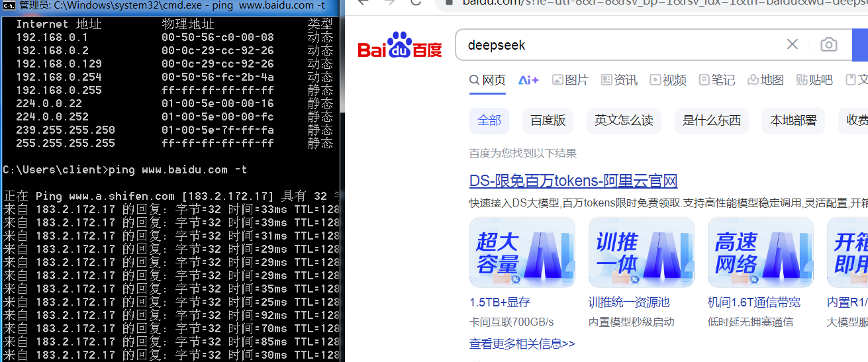Click the ping www.baidu.com -t command line
Screen dimensions: 868x362
click(125, 169)
